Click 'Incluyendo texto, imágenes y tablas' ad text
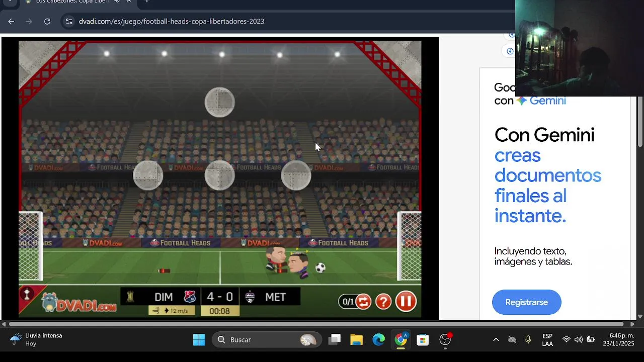 click(533, 256)
